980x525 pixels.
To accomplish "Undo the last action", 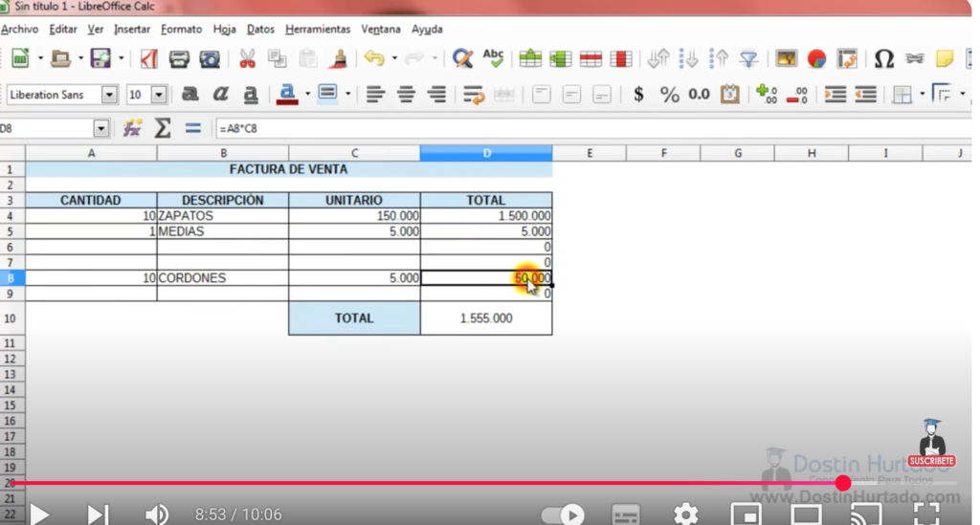I will [x=374, y=58].
